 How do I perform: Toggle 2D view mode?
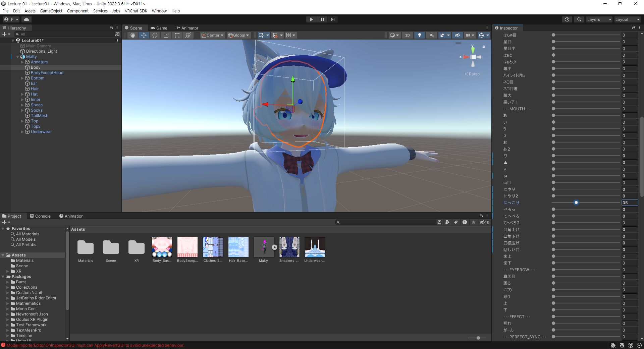point(408,35)
